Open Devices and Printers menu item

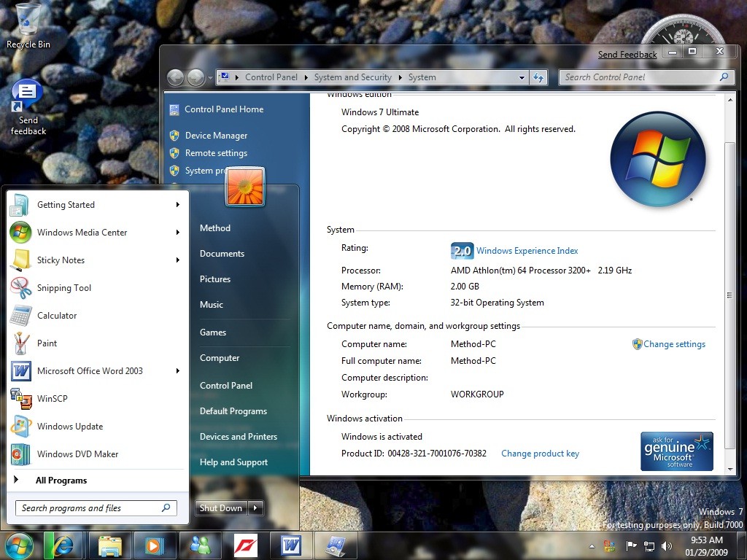239,437
